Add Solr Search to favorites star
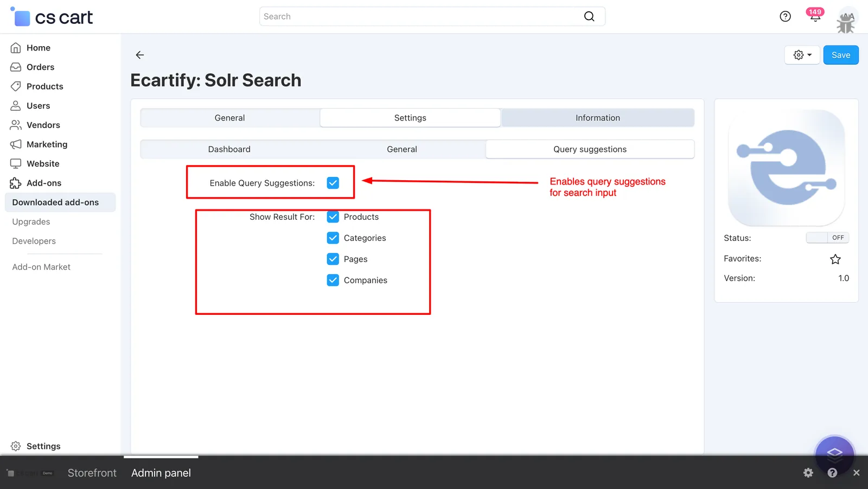 pos(835,259)
